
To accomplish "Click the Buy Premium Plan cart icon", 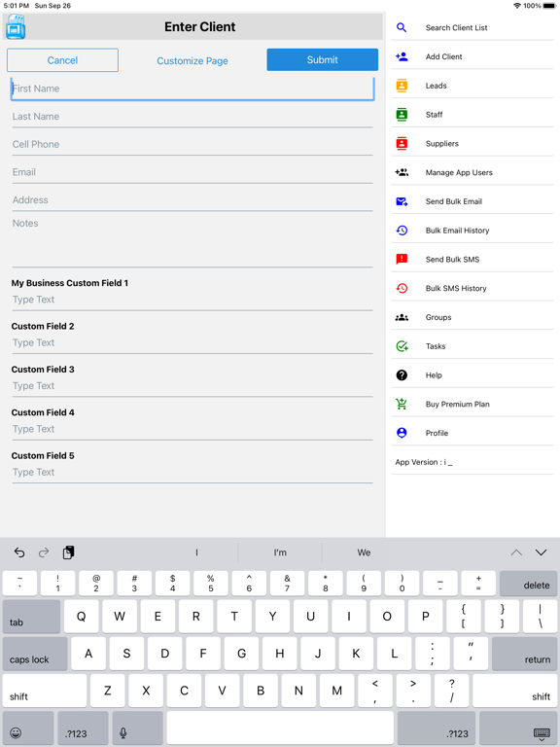I will coord(402,404).
